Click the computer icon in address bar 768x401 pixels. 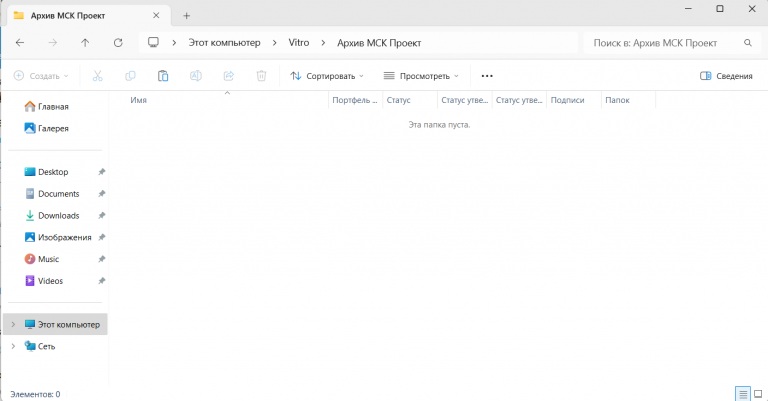point(153,43)
